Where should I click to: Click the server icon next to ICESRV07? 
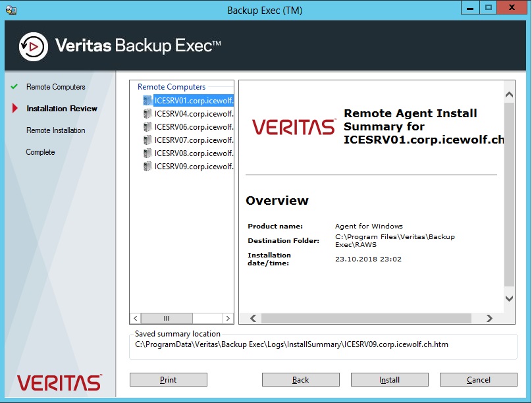click(147, 140)
